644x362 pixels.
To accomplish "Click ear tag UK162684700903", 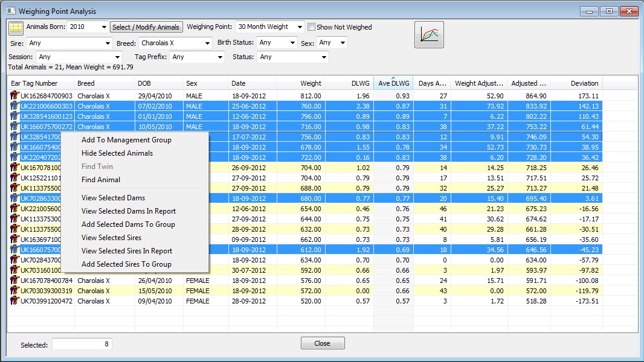I will [x=47, y=96].
